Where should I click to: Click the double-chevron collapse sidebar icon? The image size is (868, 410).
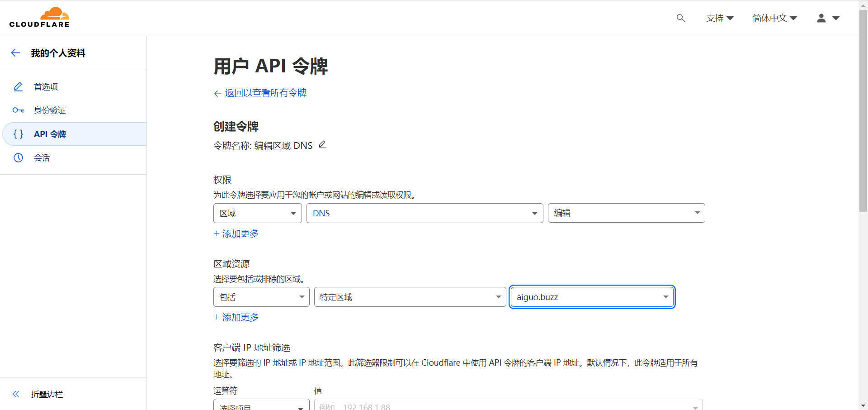(16, 394)
